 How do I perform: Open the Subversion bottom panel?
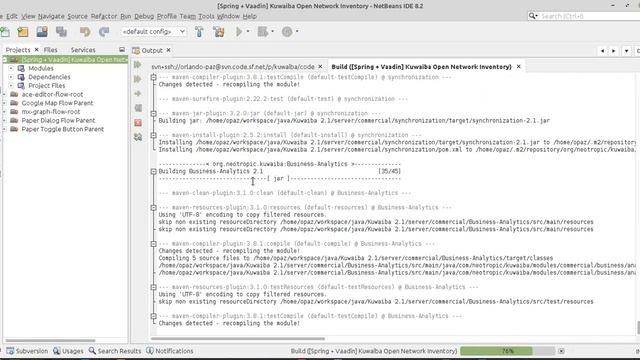click(x=27, y=351)
